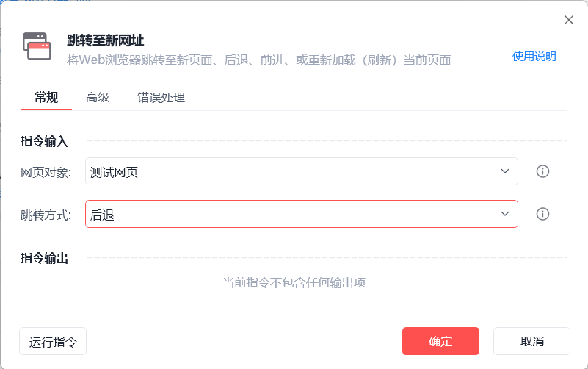The height and width of the screenshot is (369, 588).
Task: Click the 当前指令不包含任何输出项 message
Action: click(x=294, y=282)
